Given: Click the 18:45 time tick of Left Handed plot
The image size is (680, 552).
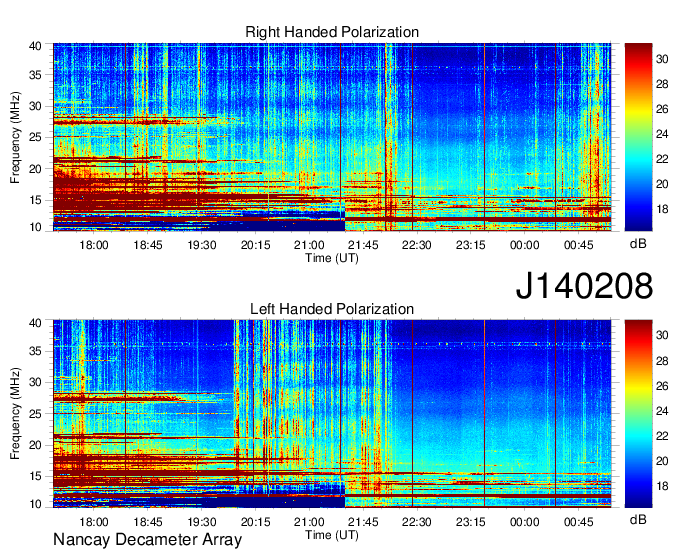Looking at the screenshot, I should tap(147, 522).
